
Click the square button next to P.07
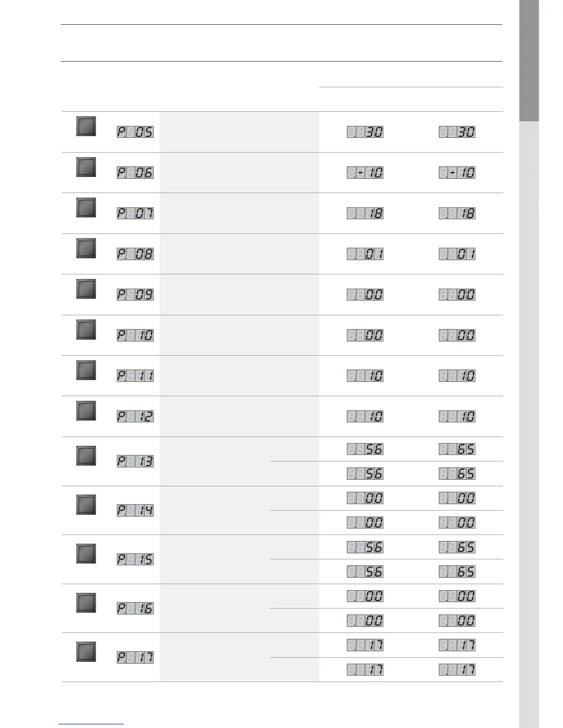click(86, 208)
